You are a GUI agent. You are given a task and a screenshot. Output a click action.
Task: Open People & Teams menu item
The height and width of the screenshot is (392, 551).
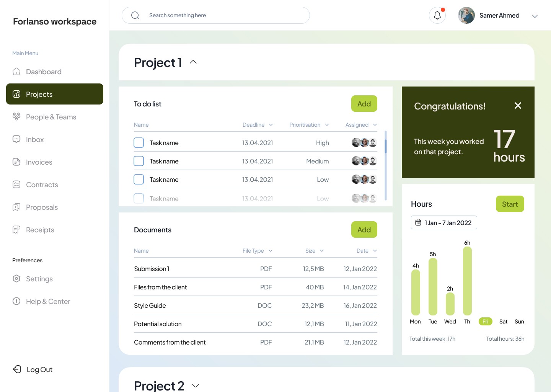point(55,117)
